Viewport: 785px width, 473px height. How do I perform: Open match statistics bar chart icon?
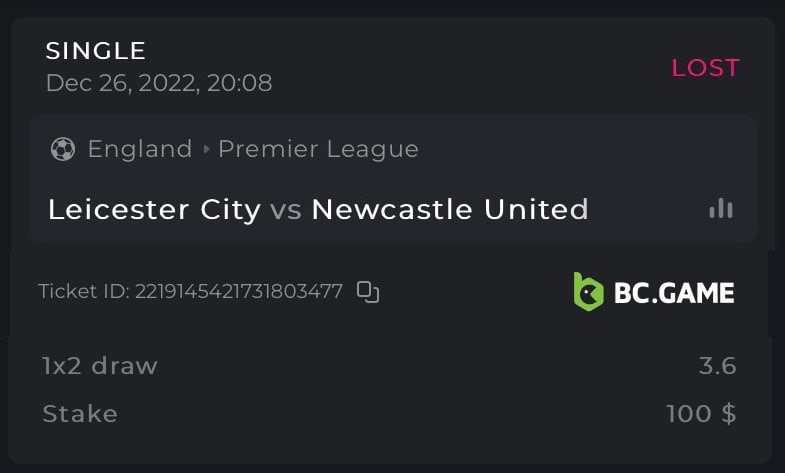coord(720,208)
